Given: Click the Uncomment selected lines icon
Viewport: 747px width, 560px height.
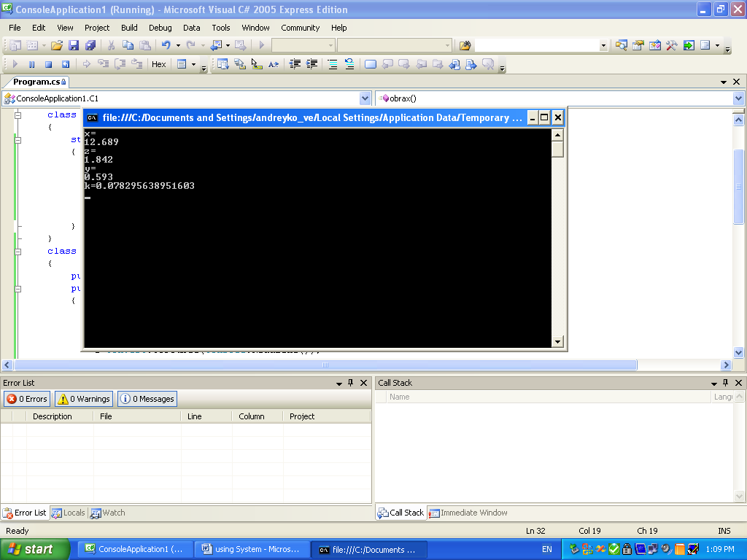Looking at the screenshot, I should point(349,64).
